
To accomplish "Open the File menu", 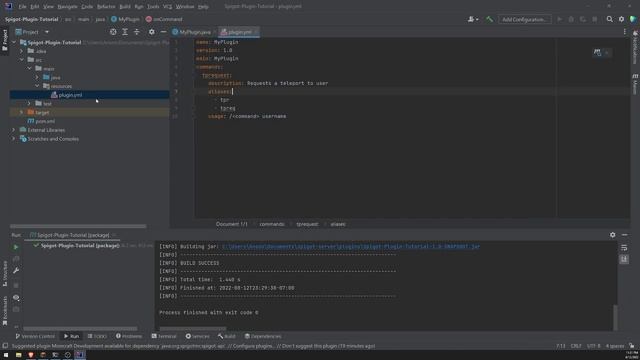I will [x=22, y=7].
